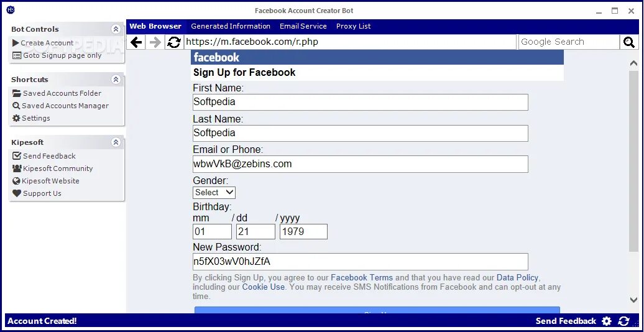This screenshot has height=332, width=644.
Task: Open the Generated Information tab
Action: tap(231, 26)
